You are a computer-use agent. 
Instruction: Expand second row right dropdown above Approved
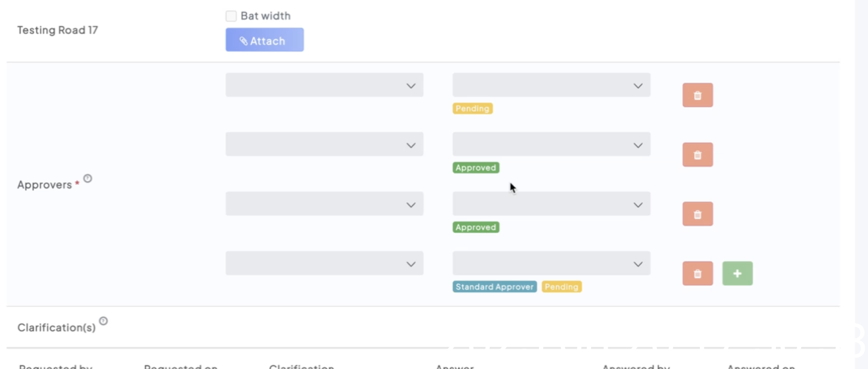pos(551,144)
